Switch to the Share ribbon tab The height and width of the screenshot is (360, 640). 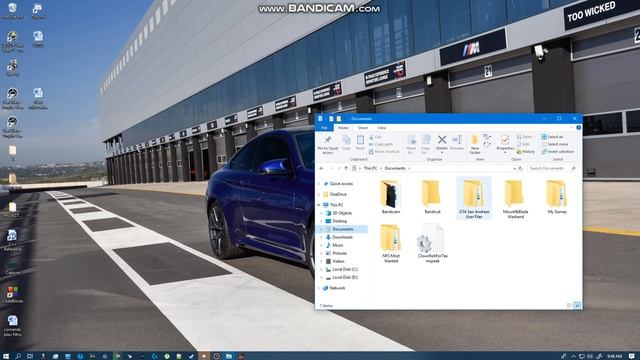tap(362, 128)
